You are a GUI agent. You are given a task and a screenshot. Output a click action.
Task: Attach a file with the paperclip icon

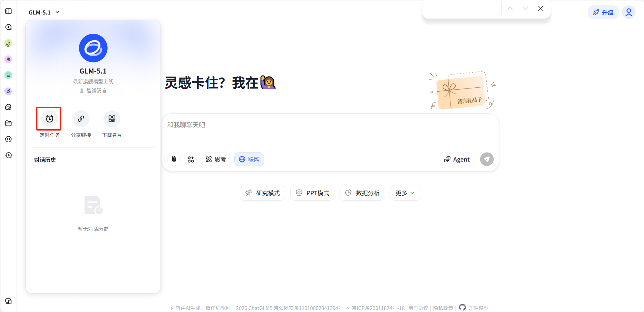(174, 159)
